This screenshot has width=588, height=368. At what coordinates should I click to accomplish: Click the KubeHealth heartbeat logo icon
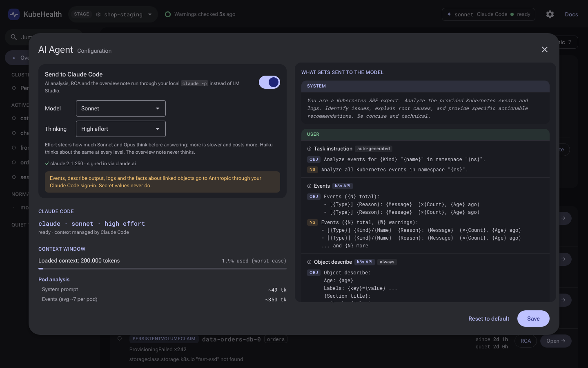tap(14, 15)
